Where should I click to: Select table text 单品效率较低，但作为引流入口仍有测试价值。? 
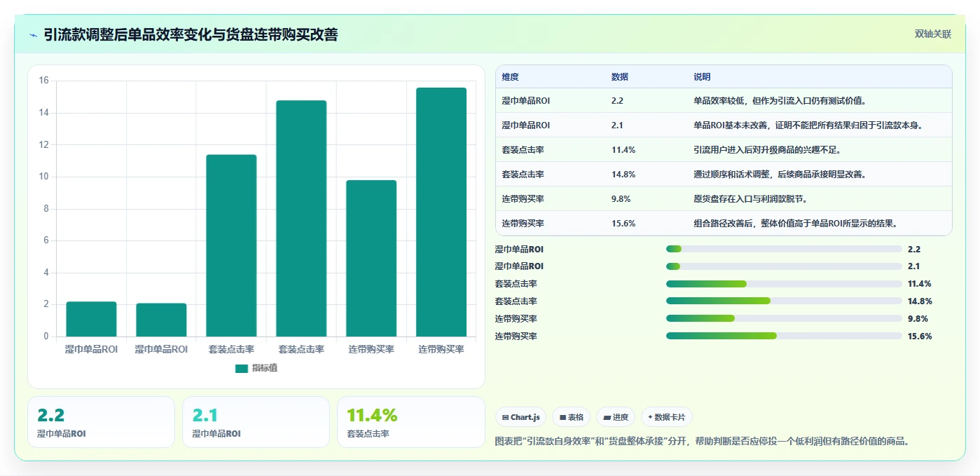(x=781, y=101)
